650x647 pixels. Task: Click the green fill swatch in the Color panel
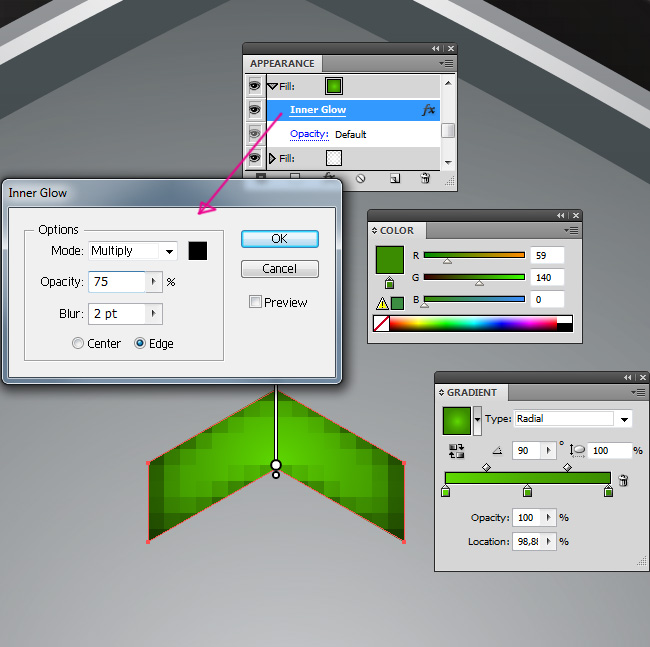(390, 260)
